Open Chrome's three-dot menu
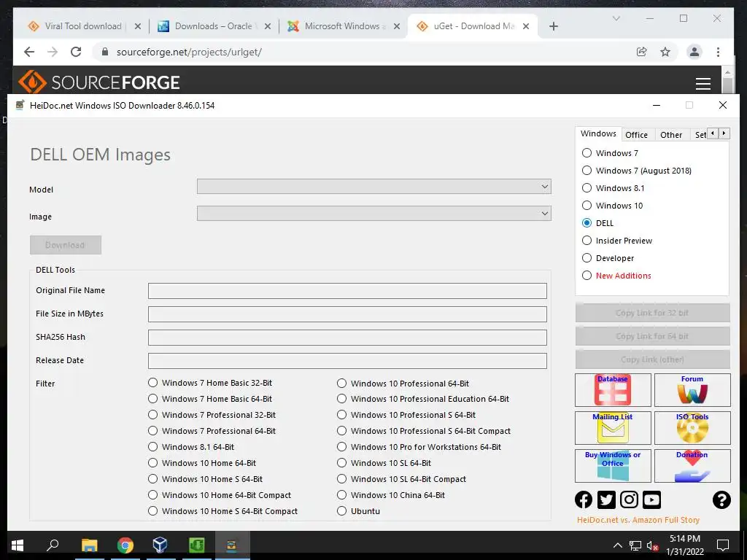The image size is (747, 560). 718,52
